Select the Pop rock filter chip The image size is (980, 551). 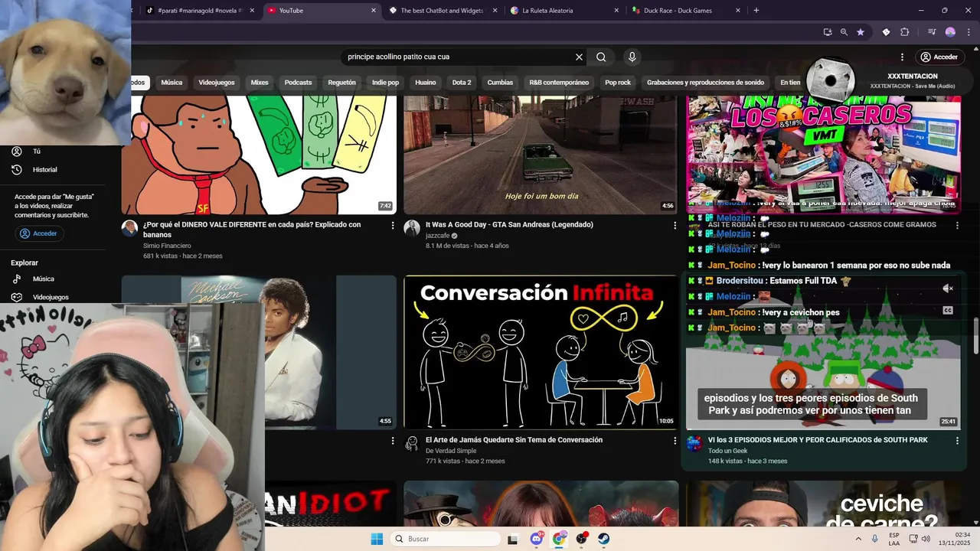pyautogui.click(x=618, y=83)
